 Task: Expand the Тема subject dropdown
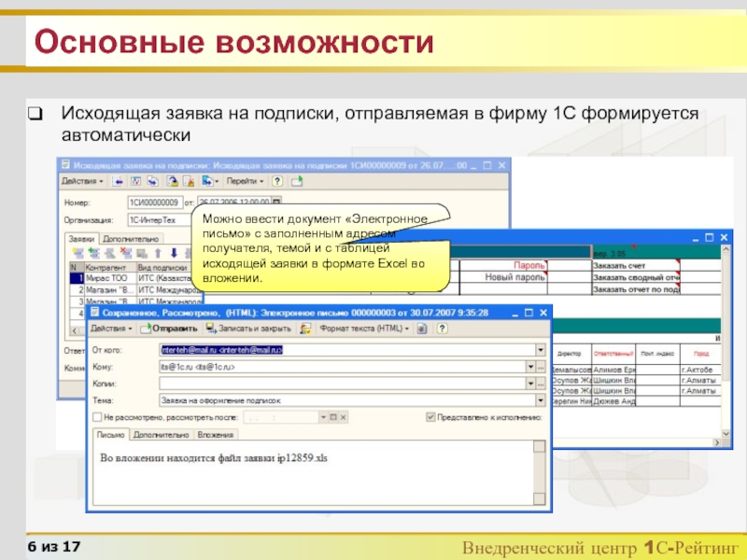(541, 400)
